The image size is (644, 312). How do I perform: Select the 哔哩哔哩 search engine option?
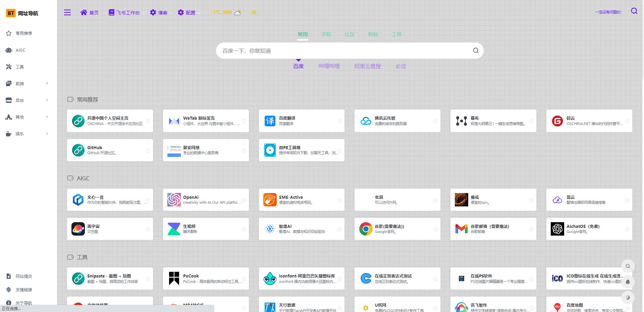click(329, 66)
